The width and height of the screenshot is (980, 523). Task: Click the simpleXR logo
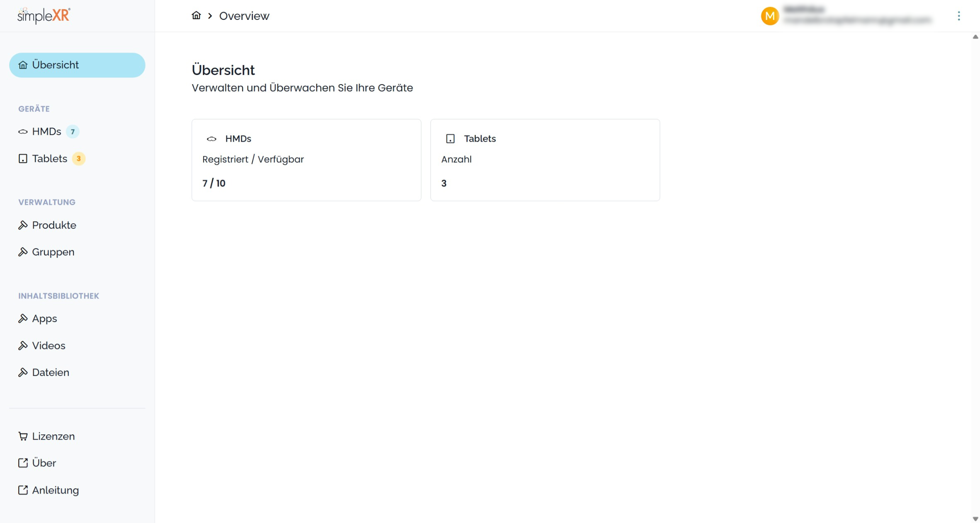[44, 16]
